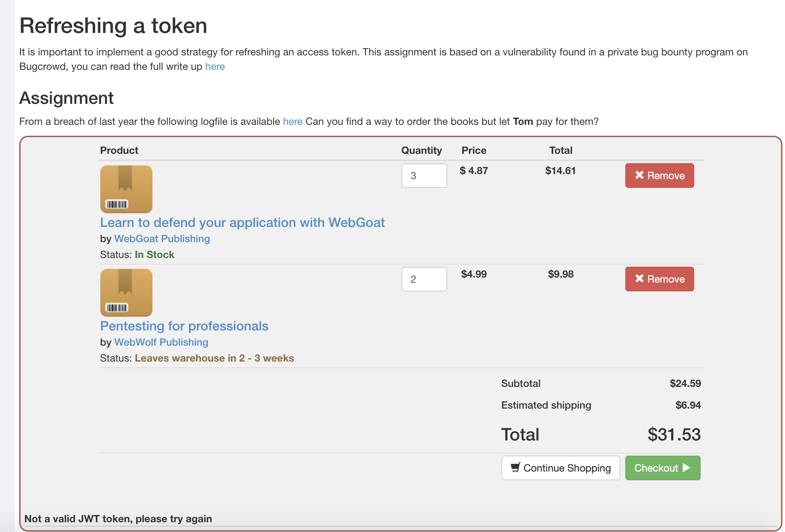The image size is (785, 532).
Task: Visit WebGoat Publishing author link
Action: click(x=162, y=239)
